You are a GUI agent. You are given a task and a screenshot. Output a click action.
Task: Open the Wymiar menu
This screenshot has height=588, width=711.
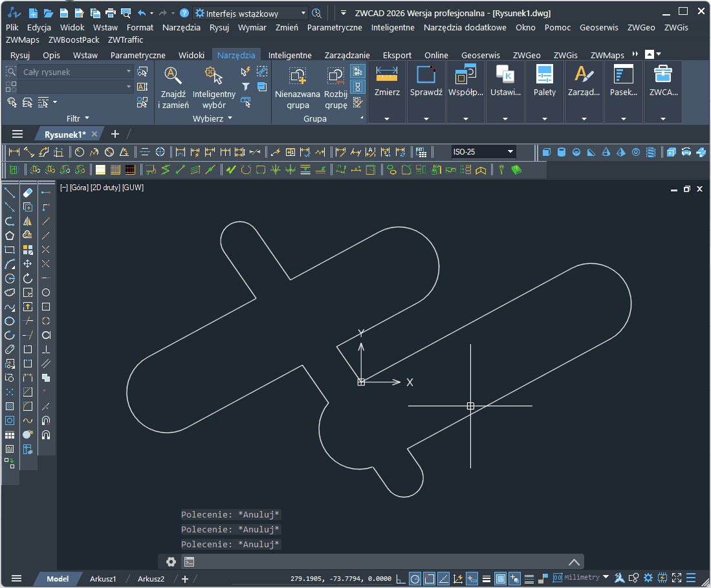point(252,28)
